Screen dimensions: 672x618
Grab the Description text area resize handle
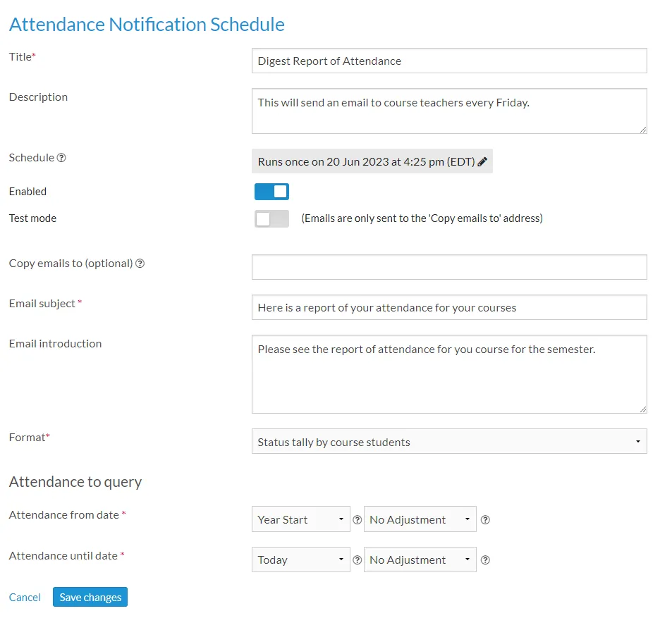pos(643,130)
